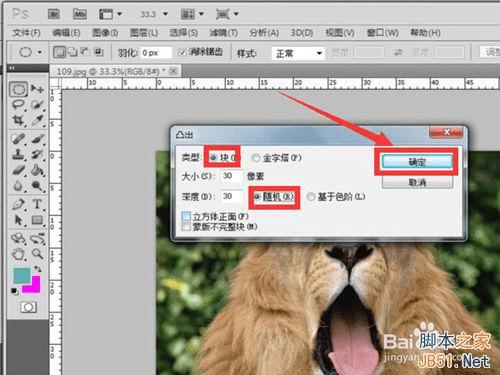
Task: Choose Intersect with Selection mode
Action: (x=99, y=52)
